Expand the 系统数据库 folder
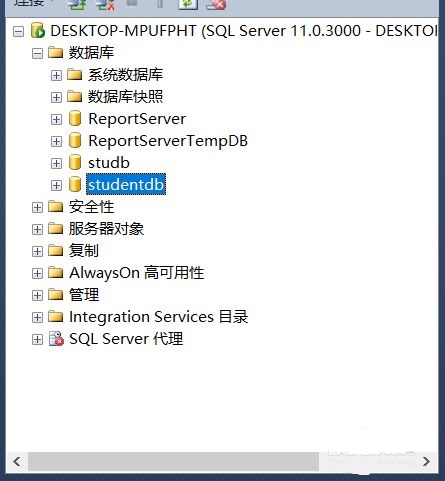Screen dimensions: 445x481 (x=56, y=75)
